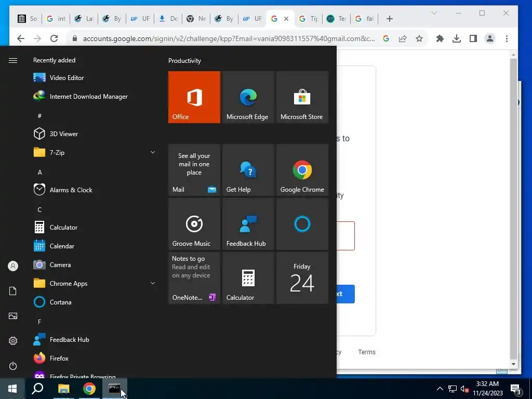
Task: Open the Feedback Hub tile
Action: click(248, 224)
